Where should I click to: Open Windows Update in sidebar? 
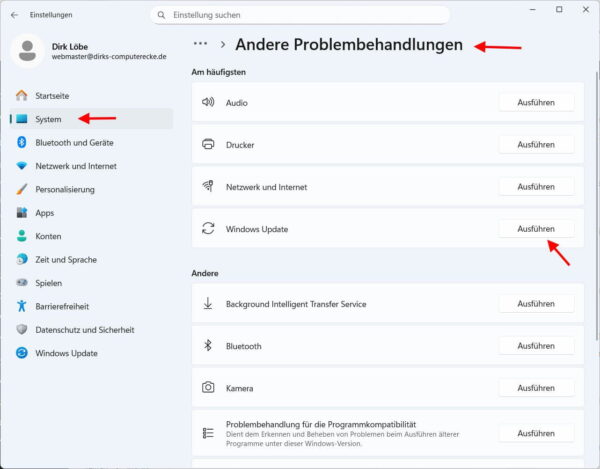pyautogui.click(x=91, y=353)
